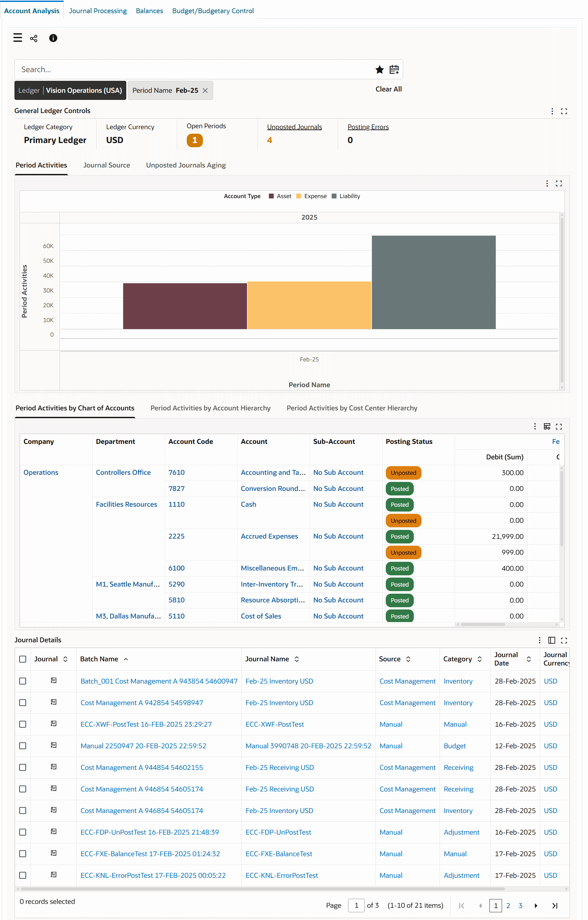Open the navigation hamburger menu
Viewport: 588px width, 920px height.
pos(18,38)
